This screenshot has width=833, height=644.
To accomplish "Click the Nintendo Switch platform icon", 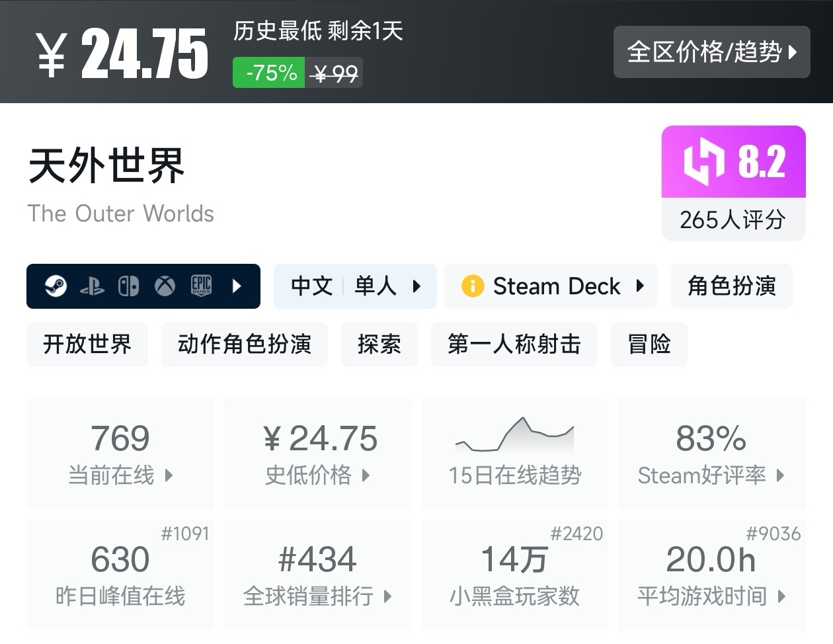I will (128, 286).
